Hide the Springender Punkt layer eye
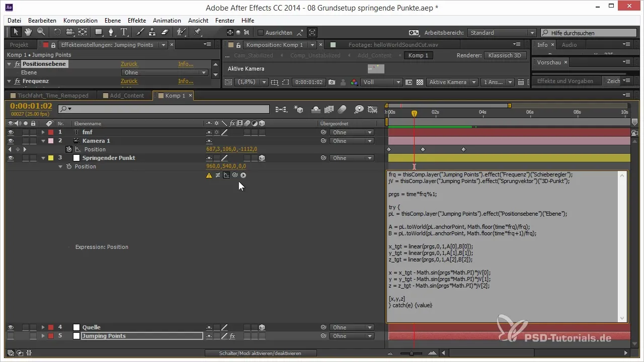Screen dimensions: 644x362 11,158
